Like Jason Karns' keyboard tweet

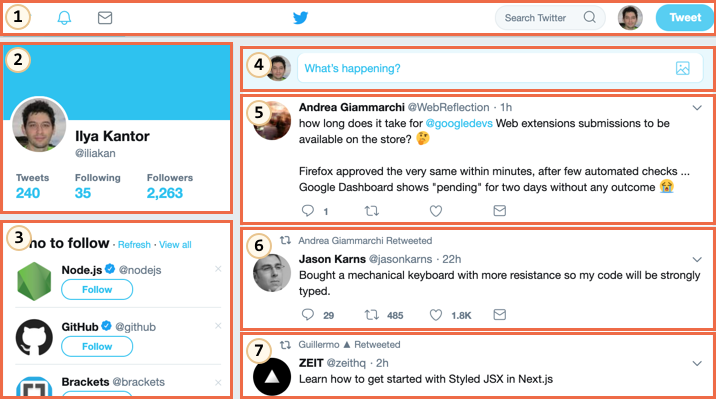[436, 315]
